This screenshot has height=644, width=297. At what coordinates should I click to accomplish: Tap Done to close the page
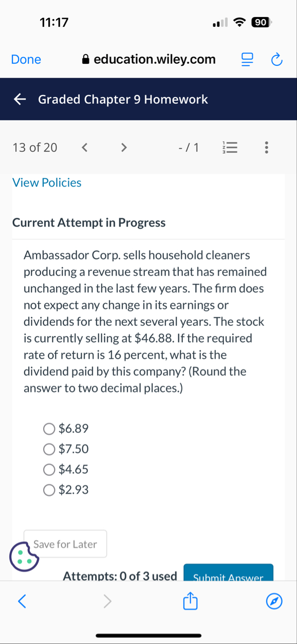coord(26,59)
